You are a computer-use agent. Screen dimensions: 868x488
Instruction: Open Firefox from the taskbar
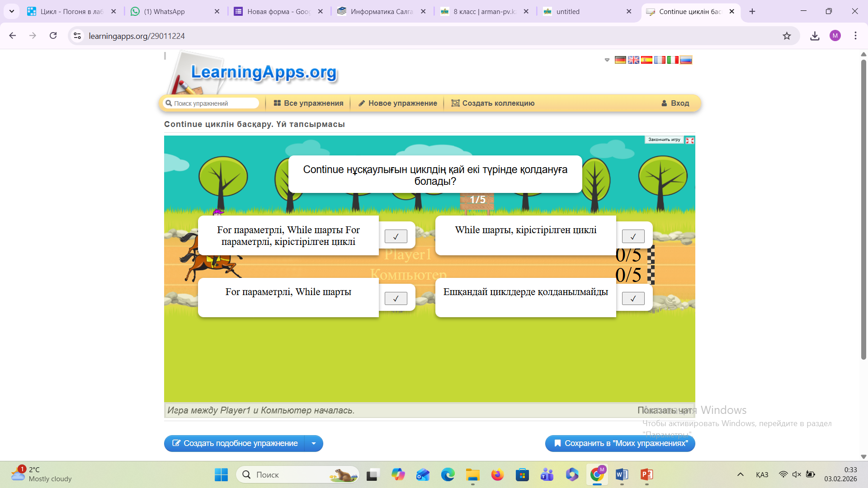[x=497, y=474]
